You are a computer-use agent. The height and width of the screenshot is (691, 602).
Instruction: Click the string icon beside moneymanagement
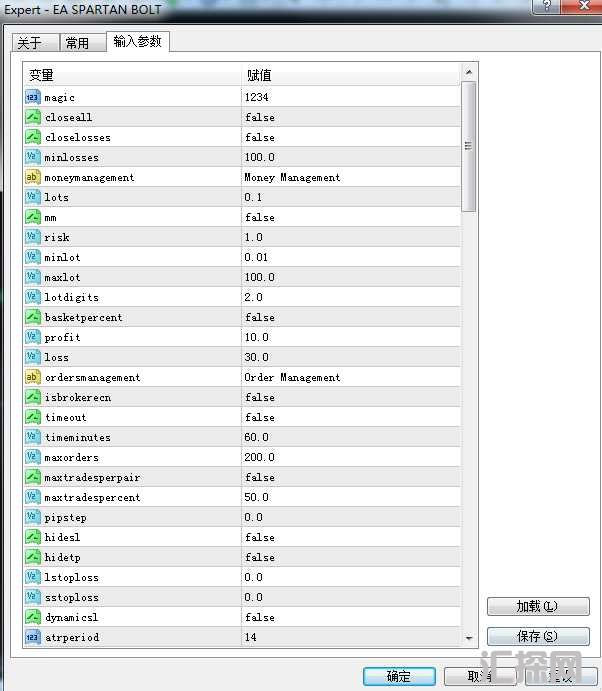pyautogui.click(x=33, y=177)
